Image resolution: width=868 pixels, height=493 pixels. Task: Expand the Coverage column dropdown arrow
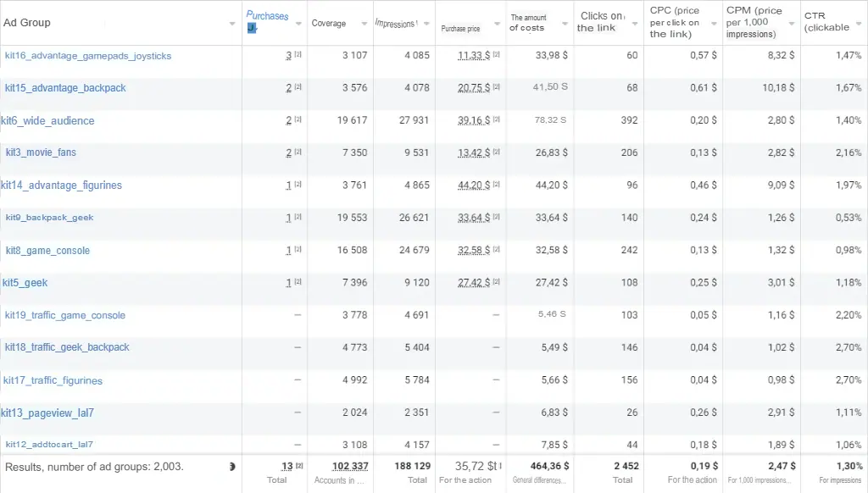(x=364, y=24)
